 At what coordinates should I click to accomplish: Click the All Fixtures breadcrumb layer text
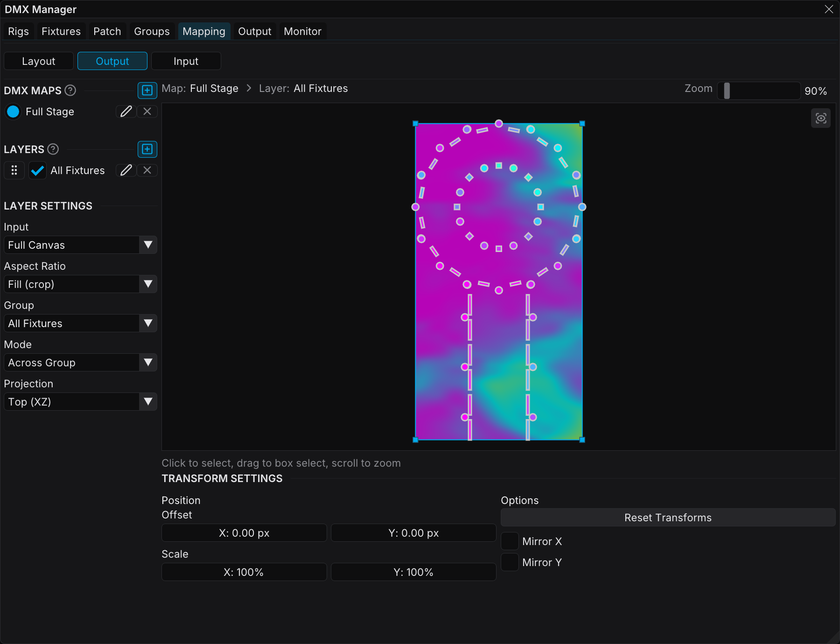click(x=321, y=89)
